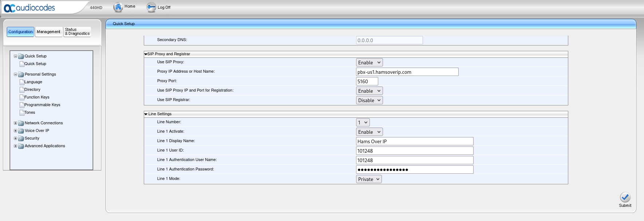Click the Function Keys page icon
Image resolution: width=644 pixels, height=221 pixels.
tap(22, 97)
